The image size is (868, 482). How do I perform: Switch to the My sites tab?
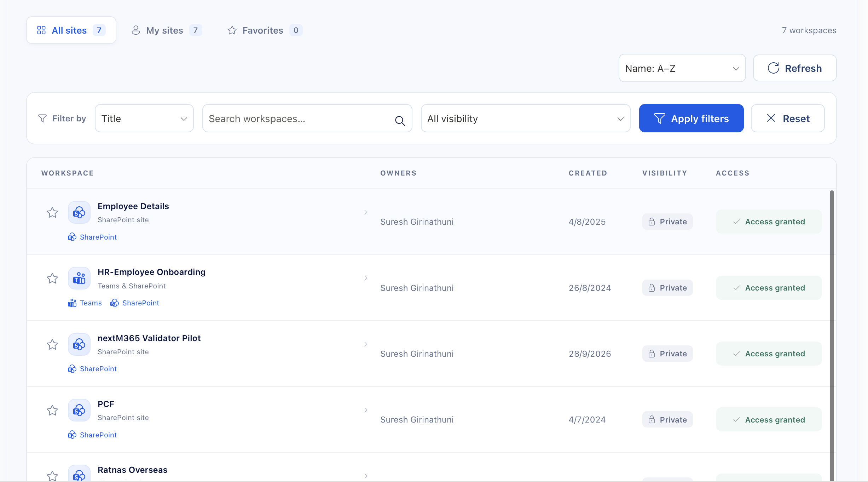coord(167,30)
